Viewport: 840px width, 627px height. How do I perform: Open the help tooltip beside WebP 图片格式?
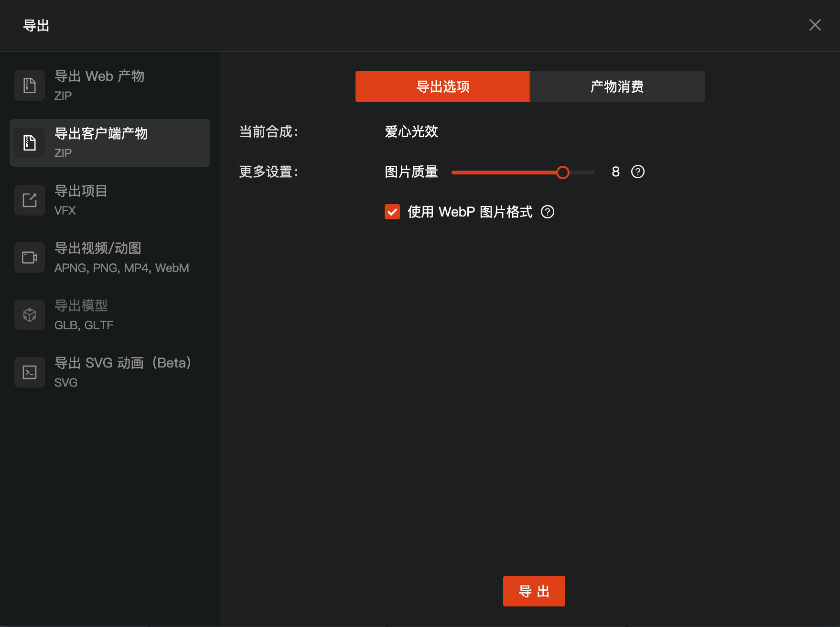[548, 212]
